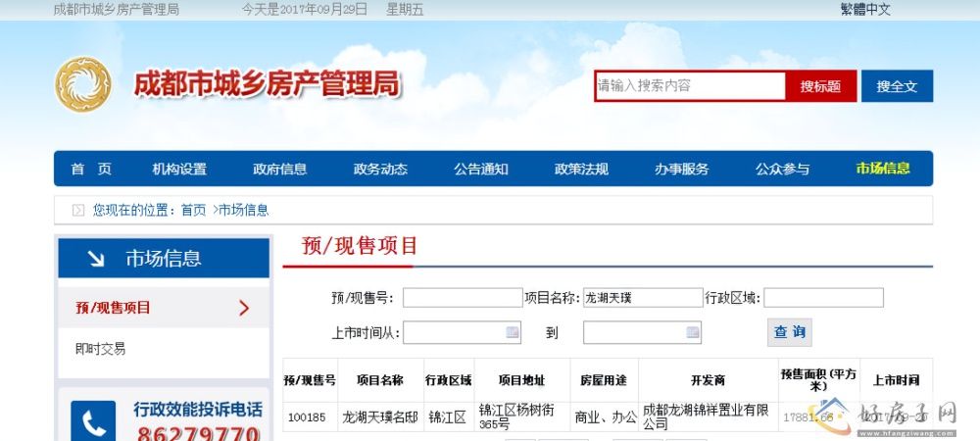Viewport: 980px width, 441px height.
Task: Open 首页 in the main navigation bar
Action: 91,169
